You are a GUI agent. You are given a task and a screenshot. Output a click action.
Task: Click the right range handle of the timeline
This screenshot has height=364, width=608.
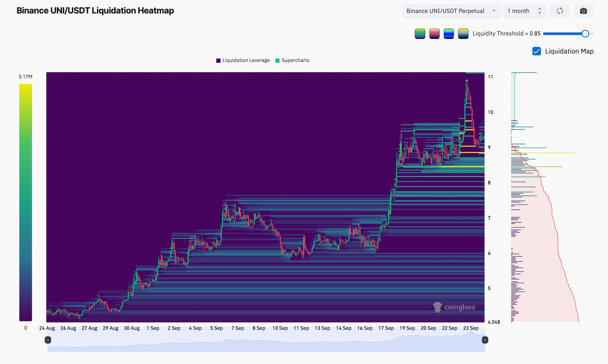click(485, 340)
